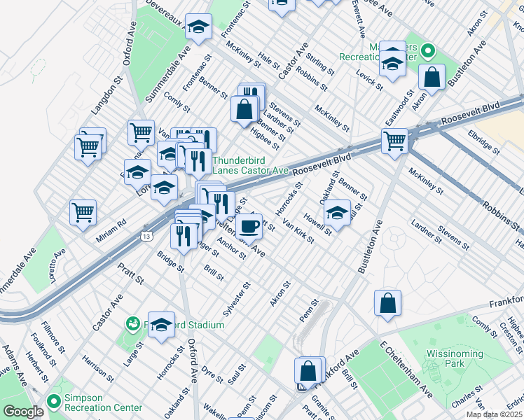This screenshot has width=524, height=420.
Task: Click the Langdon St street label
Action: (x=107, y=95)
